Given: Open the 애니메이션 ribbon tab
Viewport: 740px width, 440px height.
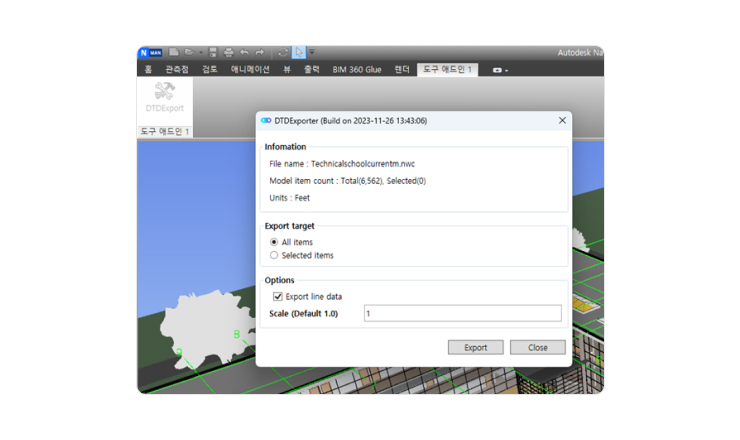Looking at the screenshot, I should pos(250,70).
